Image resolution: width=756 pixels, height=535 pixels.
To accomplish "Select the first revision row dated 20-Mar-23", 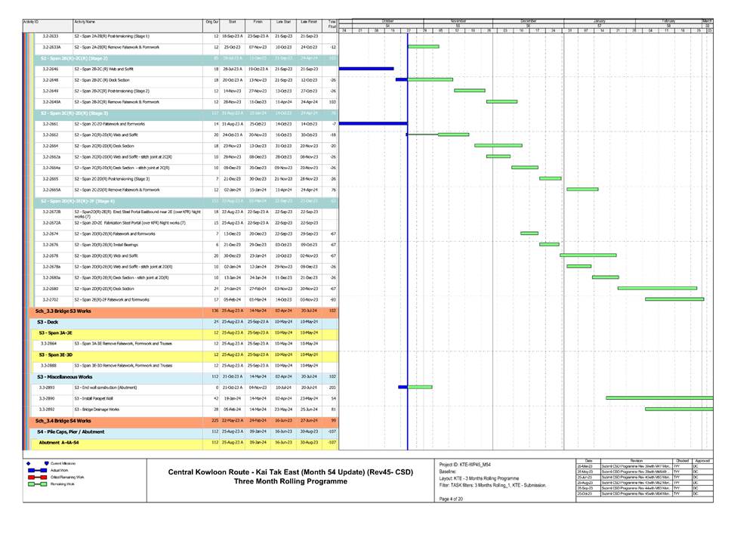I will click(643, 468).
